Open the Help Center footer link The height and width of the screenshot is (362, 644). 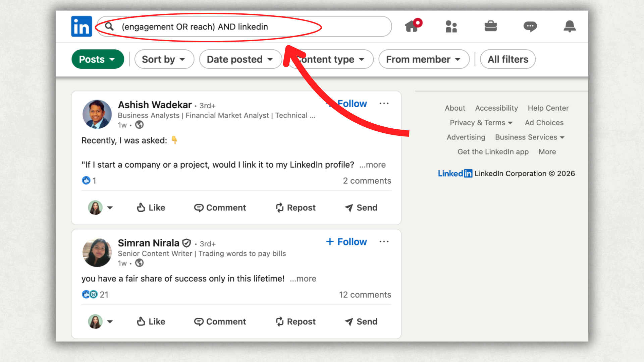tap(548, 108)
